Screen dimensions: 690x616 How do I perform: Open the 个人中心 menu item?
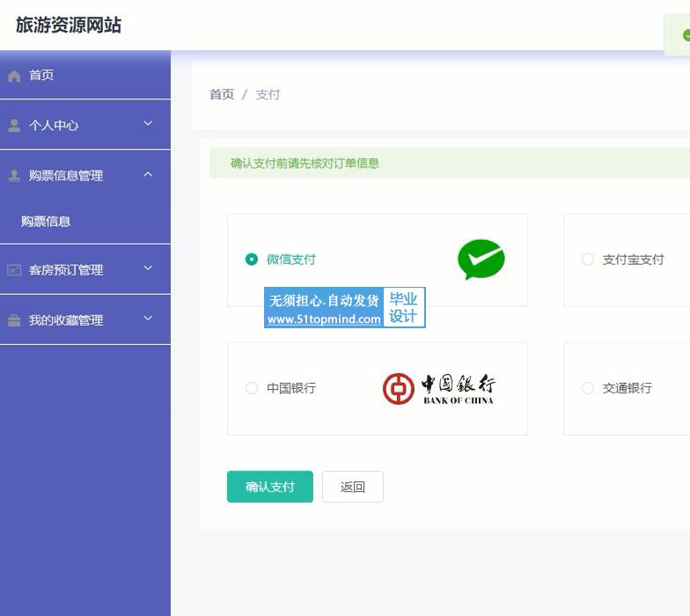(x=85, y=125)
